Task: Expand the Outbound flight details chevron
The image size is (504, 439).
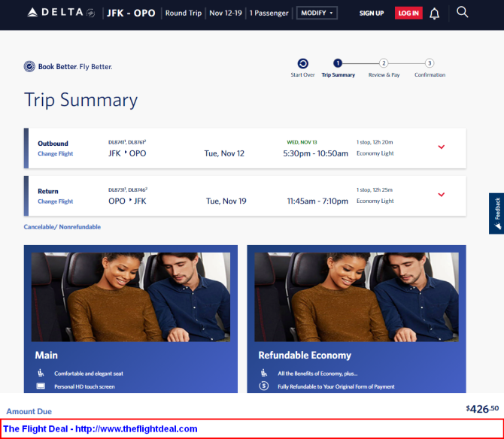Action: tap(442, 147)
